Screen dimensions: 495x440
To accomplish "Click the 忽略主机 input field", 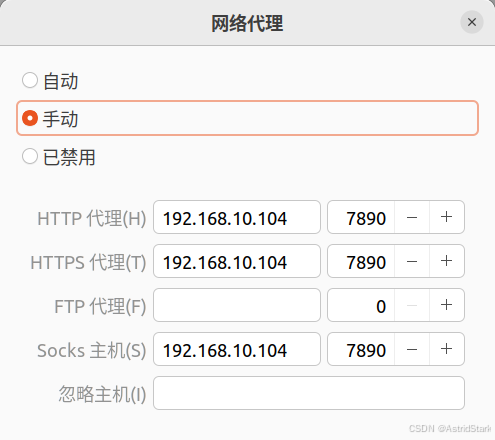I will click(x=309, y=393).
